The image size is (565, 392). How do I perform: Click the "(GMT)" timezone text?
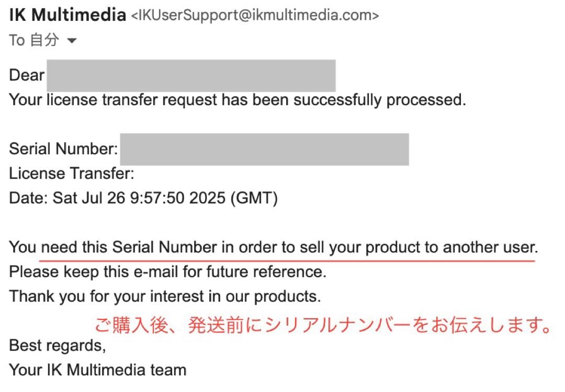point(257,199)
